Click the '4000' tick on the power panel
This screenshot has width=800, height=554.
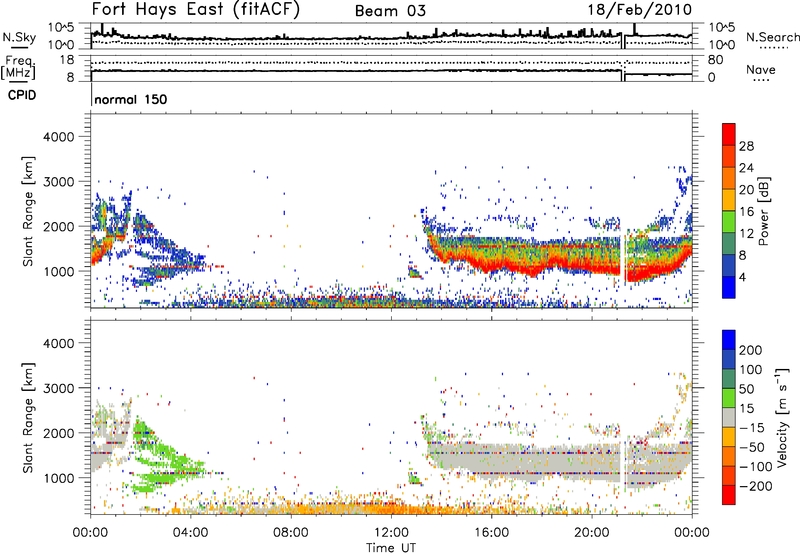click(x=58, y=137)
